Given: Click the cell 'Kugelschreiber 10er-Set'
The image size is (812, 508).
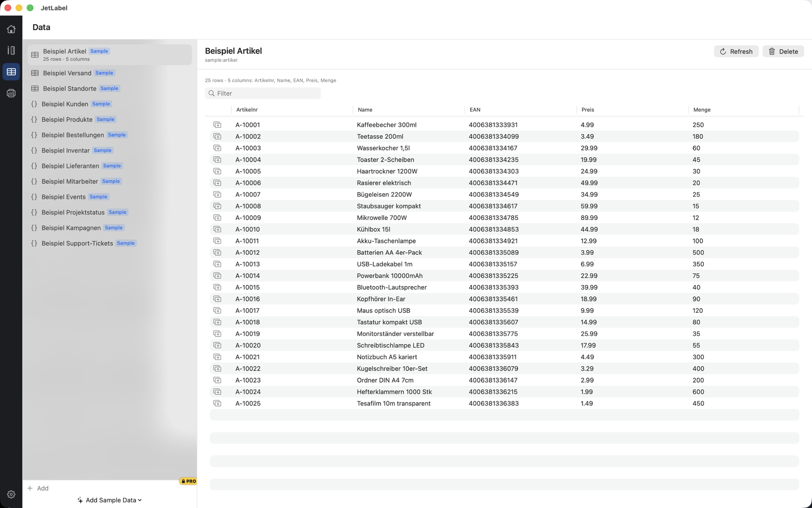Looking at the screenshot, I should 392,369.
